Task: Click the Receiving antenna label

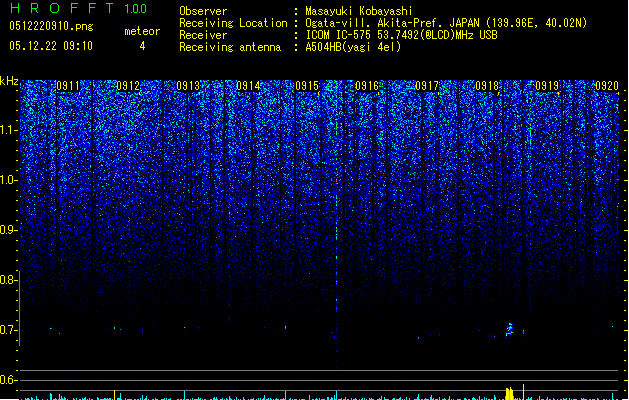Action: (x=230, y=47)
